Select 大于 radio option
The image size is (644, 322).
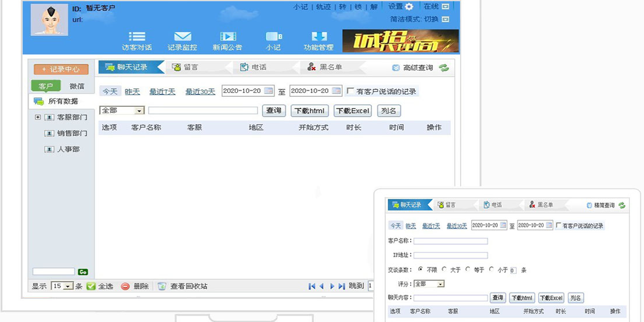tap(444, 269)
